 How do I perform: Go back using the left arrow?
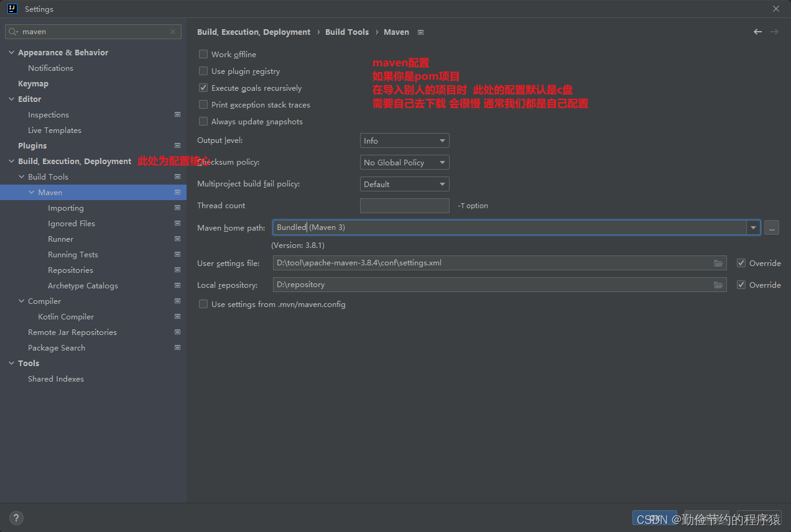[757, 32]
